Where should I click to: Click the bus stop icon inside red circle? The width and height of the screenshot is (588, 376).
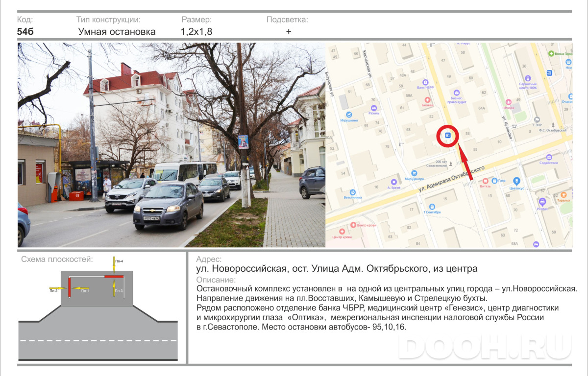[x=447, y=136]
